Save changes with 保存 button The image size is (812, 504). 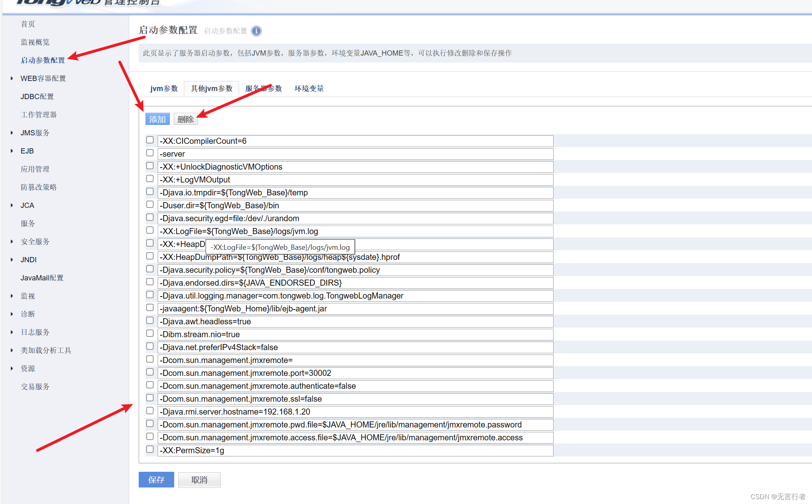tap(156, 480)
